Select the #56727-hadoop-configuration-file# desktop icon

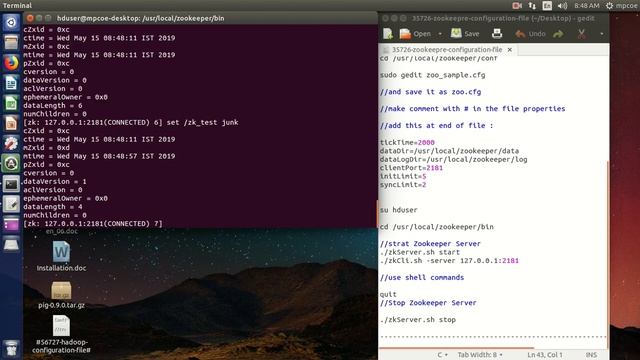61,334
